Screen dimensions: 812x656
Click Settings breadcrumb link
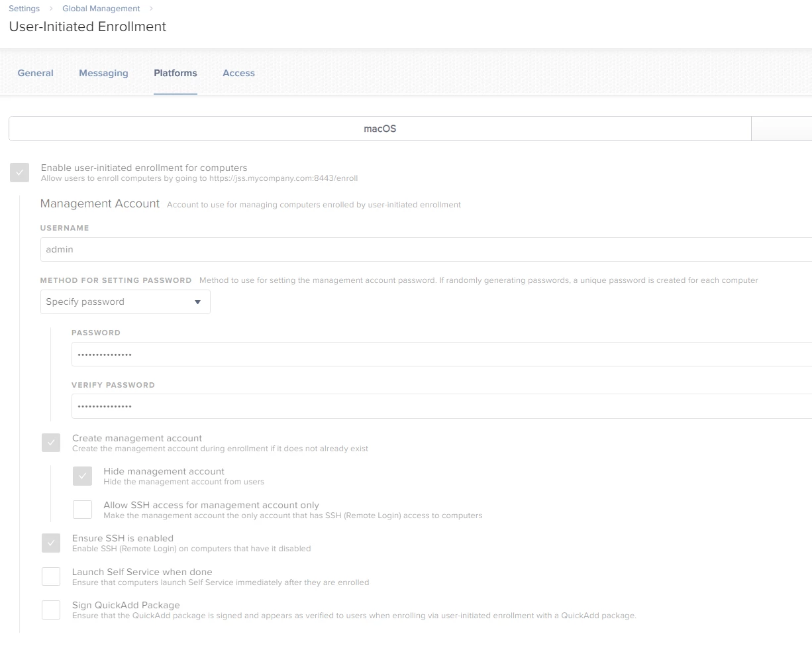click(x=25, y=9)
